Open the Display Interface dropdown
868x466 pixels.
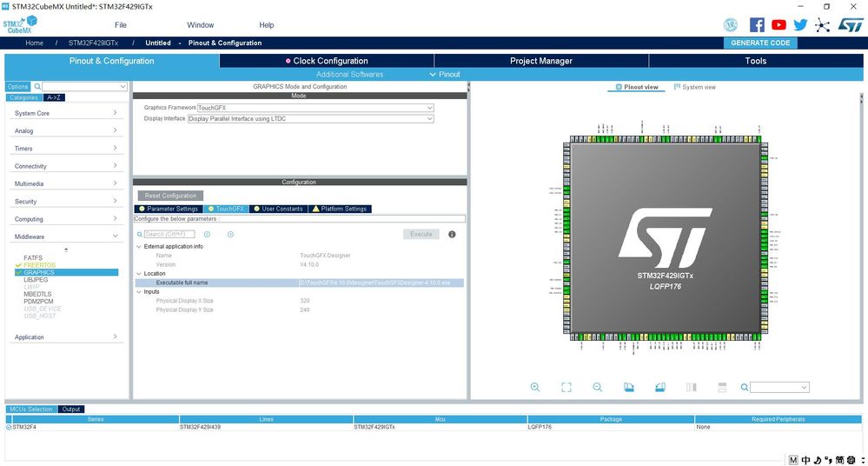click(x=310, y=118)
